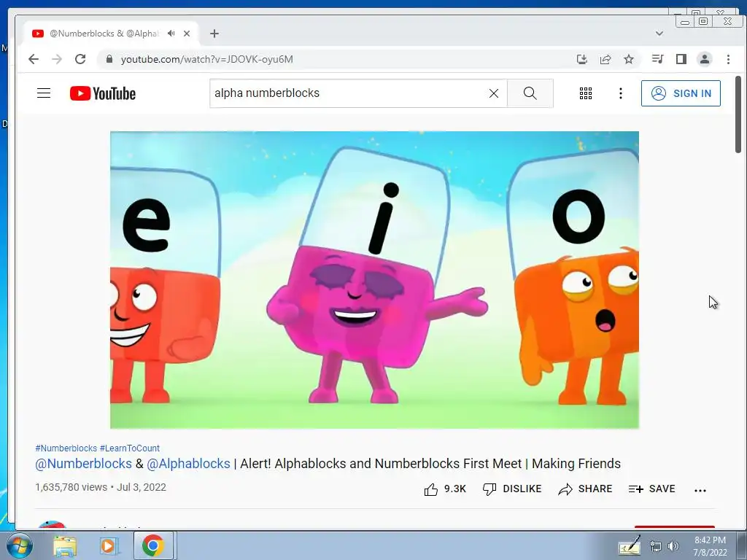Viewport: 747px width, 560px height.
Task: Open a new tab with plus button
Action: 214,34
